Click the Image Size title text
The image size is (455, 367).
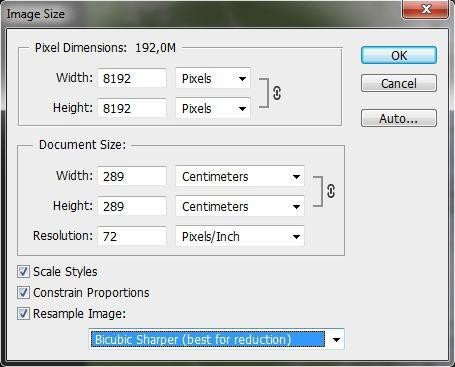point(36,14)
